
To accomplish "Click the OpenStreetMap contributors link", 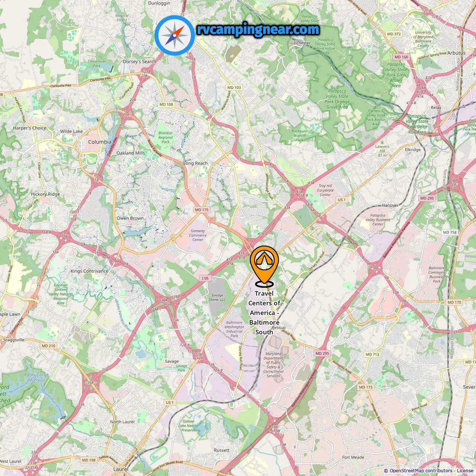I will click(x=421, y=471).
